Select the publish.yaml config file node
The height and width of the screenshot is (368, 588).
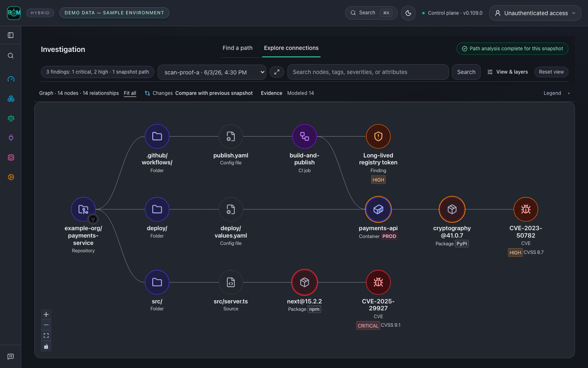231,136
